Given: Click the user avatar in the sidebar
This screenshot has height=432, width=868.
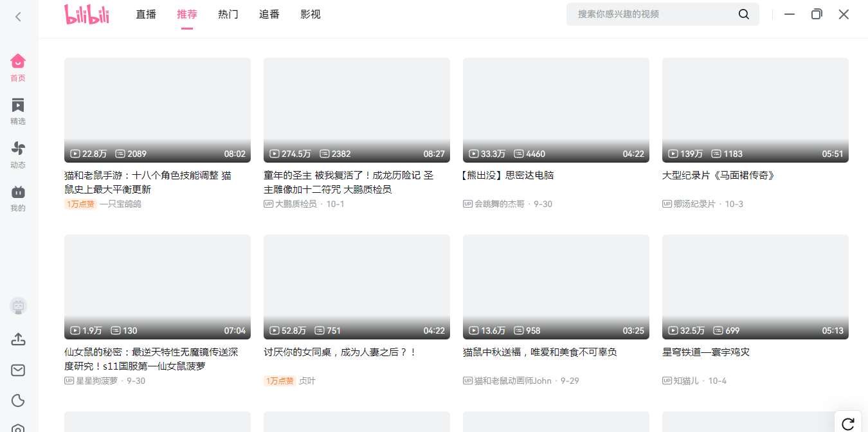Looking at the screenshot, I should 18,306.
